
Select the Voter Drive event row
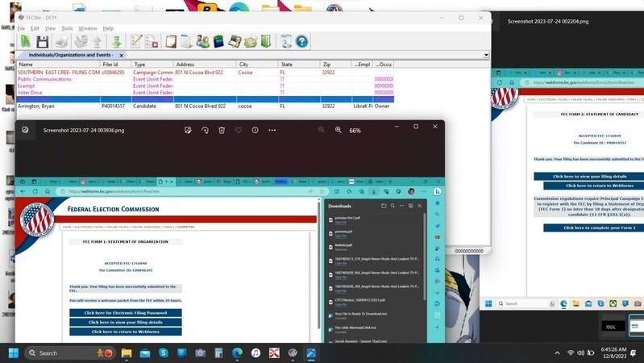click(x=205, y=93)
